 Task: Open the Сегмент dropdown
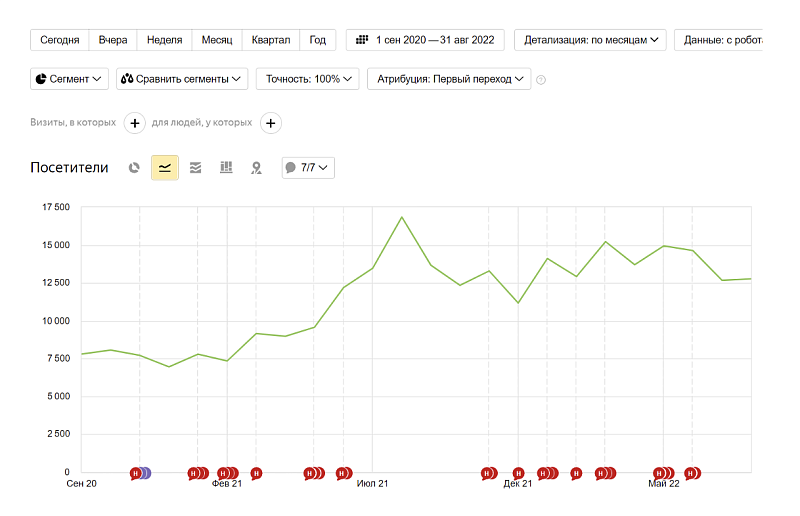(70, 78)
